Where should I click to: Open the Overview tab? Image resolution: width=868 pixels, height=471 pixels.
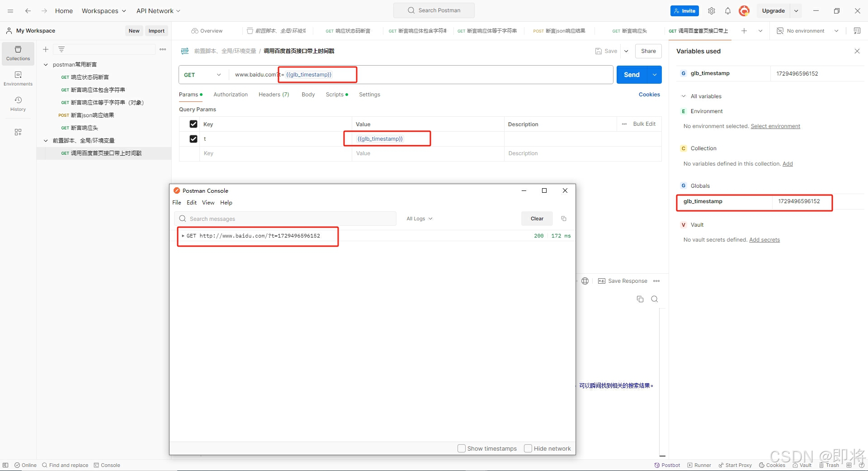(x=207, y=31)
